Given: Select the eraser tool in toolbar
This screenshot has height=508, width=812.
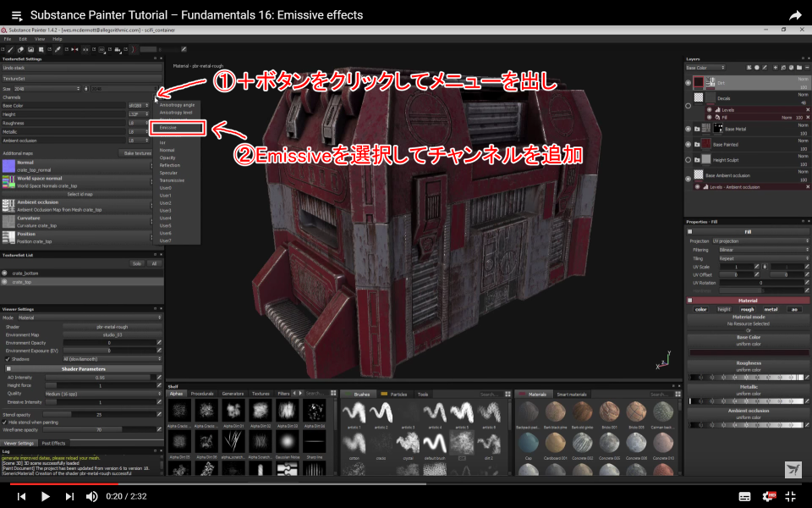Looking at the screenshot, I should point(20,49).
